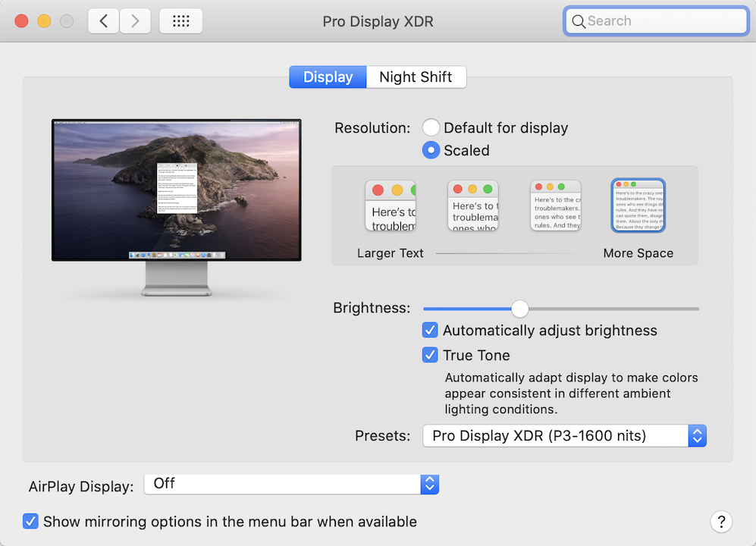Viewport: 756px width, 546px height.
Task: Click the display monitor preview image
Action: tap(176, 190)
